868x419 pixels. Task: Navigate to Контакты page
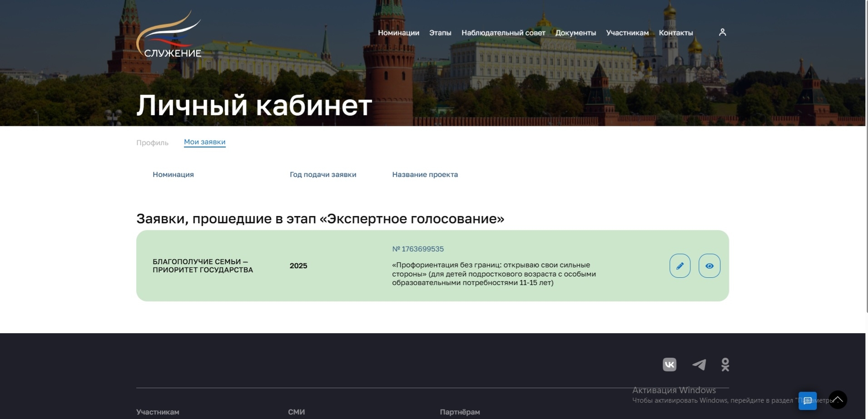pos(676,33)
